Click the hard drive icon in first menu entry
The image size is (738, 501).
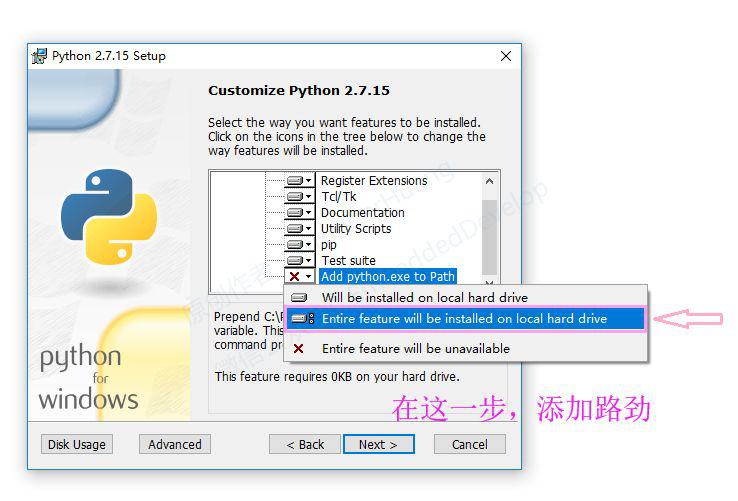tap(299, 298)
